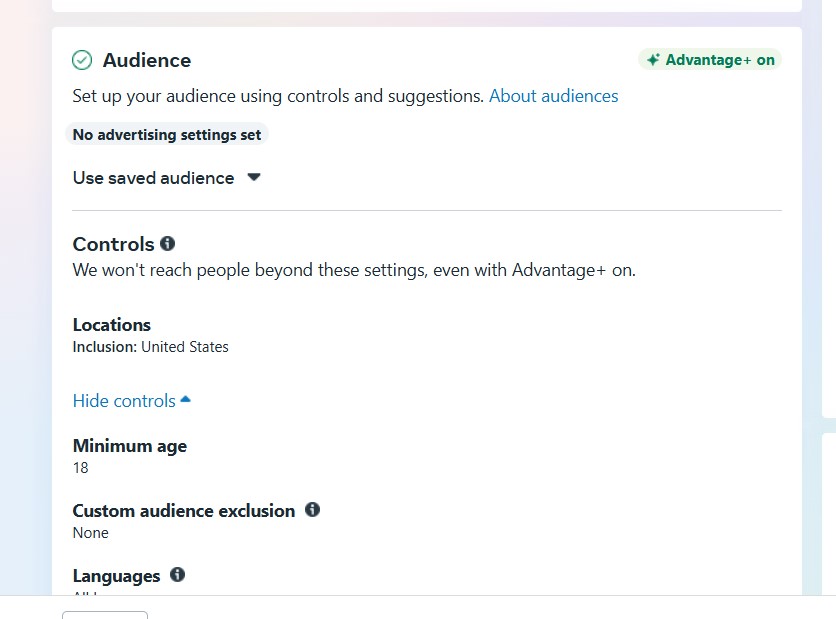Screen dimensions: 836x619
Task: Select the Minimum age setting label
Action: pos(130,446)
